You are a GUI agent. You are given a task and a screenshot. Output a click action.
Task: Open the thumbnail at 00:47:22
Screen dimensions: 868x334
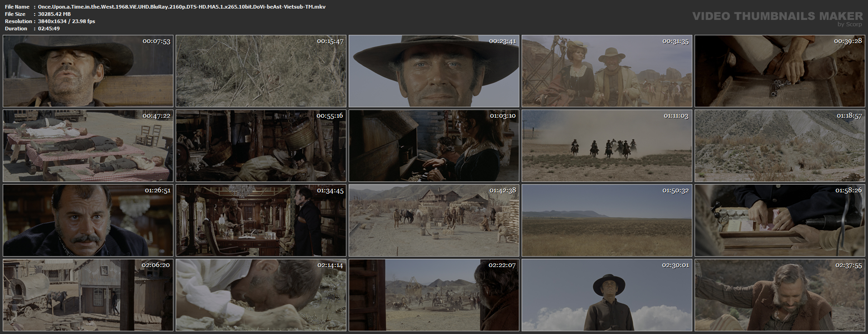(x=88, y=146)
